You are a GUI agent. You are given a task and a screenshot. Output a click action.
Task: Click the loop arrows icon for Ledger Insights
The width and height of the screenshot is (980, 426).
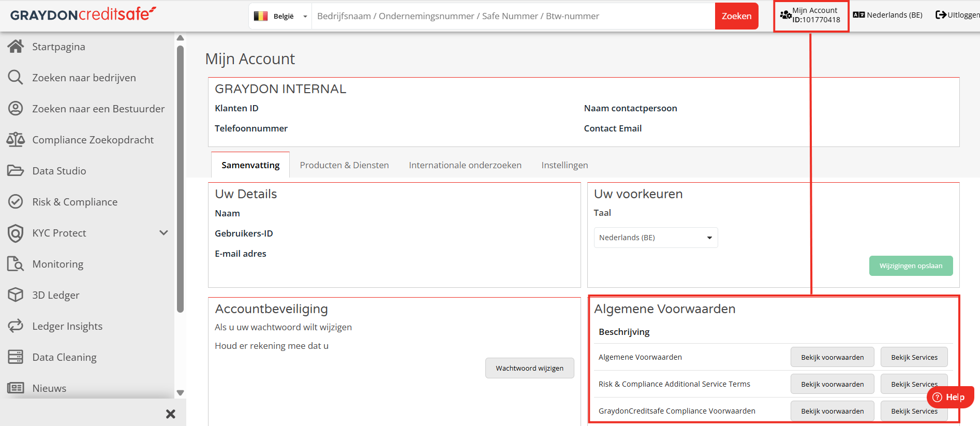[x=16, y=326]
